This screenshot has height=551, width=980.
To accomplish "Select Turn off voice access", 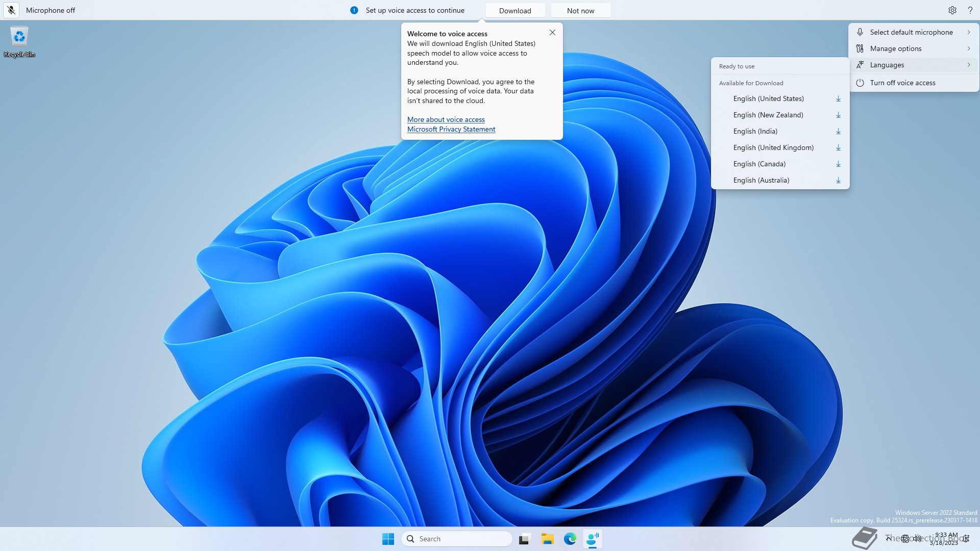I will click(902, 83).
